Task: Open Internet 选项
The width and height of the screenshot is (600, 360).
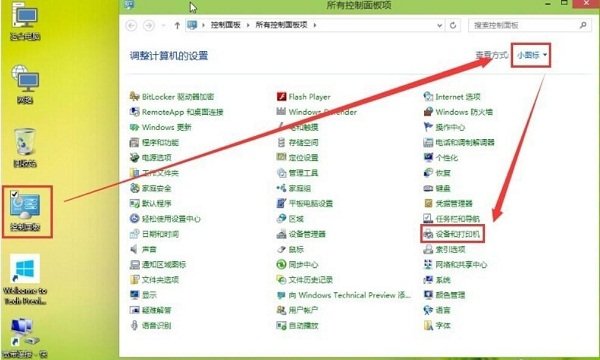Action: tap(452, 97)
